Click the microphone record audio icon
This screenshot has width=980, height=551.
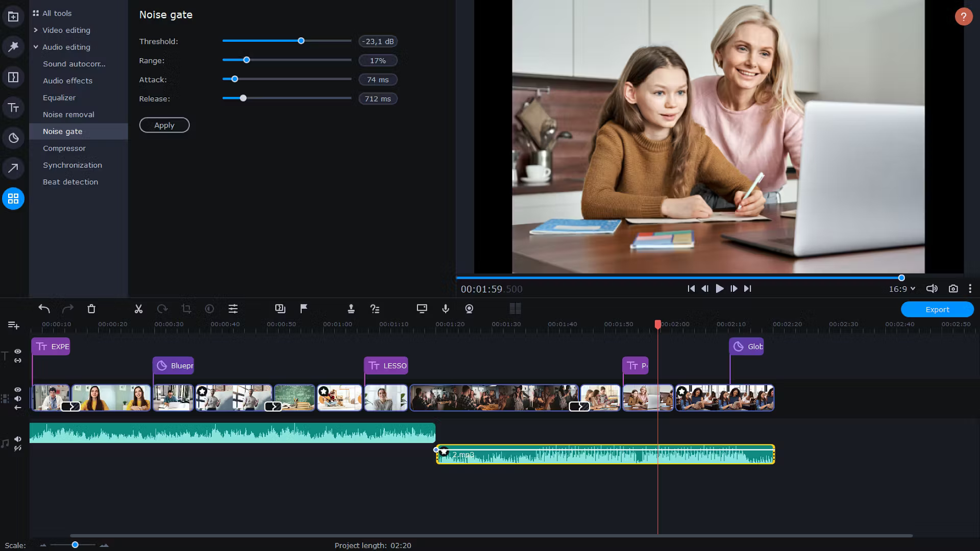pyautogui.click(x=446, y=309)
